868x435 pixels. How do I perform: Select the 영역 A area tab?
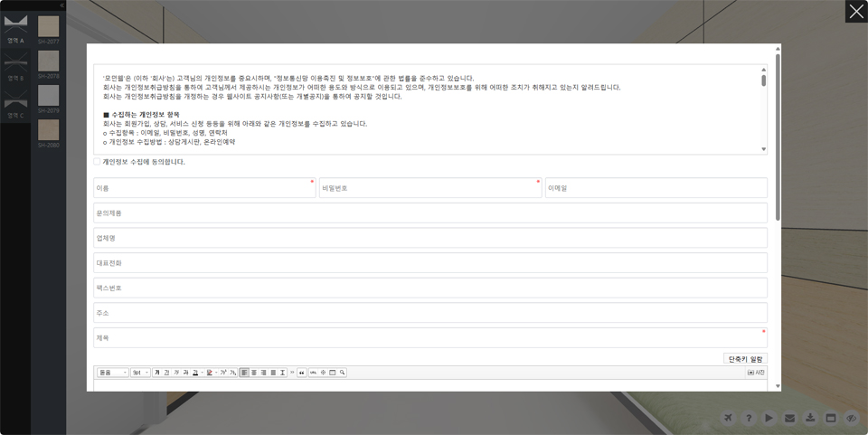pos(15,29)
